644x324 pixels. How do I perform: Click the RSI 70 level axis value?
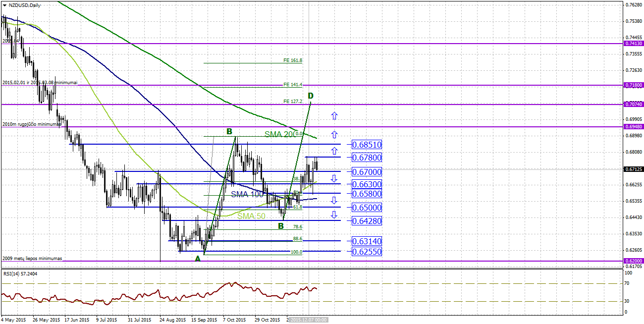(x=627, y=283)
